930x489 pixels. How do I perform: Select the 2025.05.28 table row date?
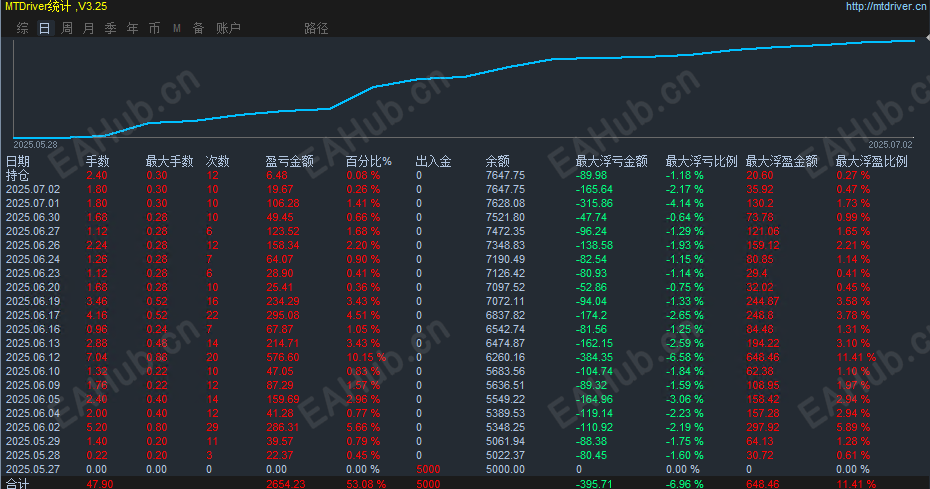pos(33,455)
